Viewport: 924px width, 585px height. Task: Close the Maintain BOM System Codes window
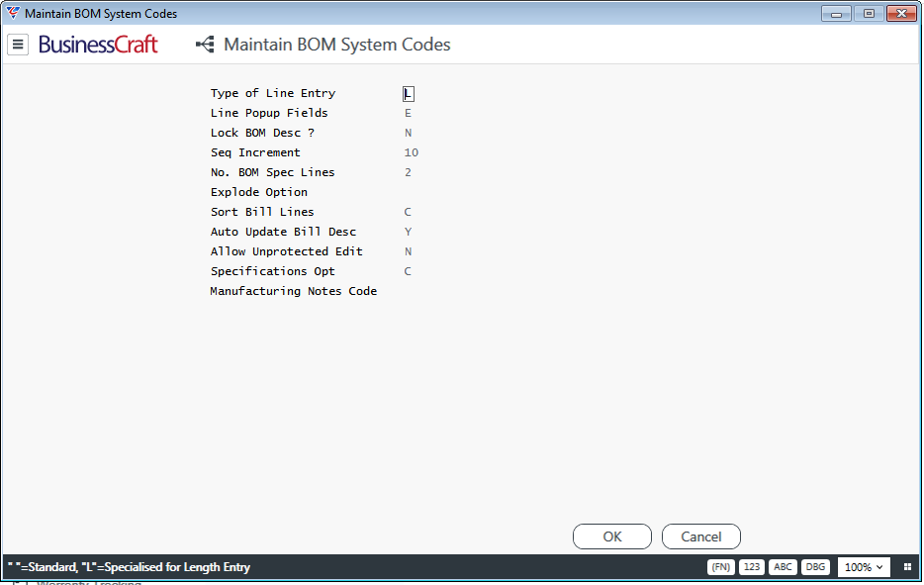pyautogui.click(x=901, y=14)
